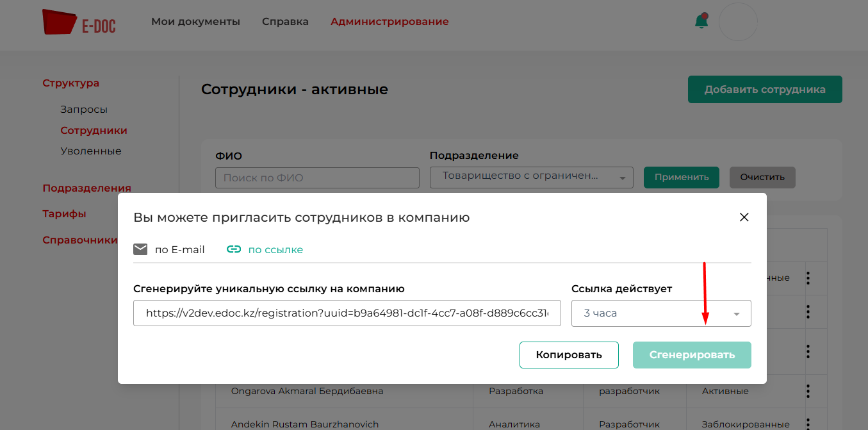Screen dimensions: 868x430
Task: Focus the Поиск по ФИО search field
Action: click(x=317, y=178)
